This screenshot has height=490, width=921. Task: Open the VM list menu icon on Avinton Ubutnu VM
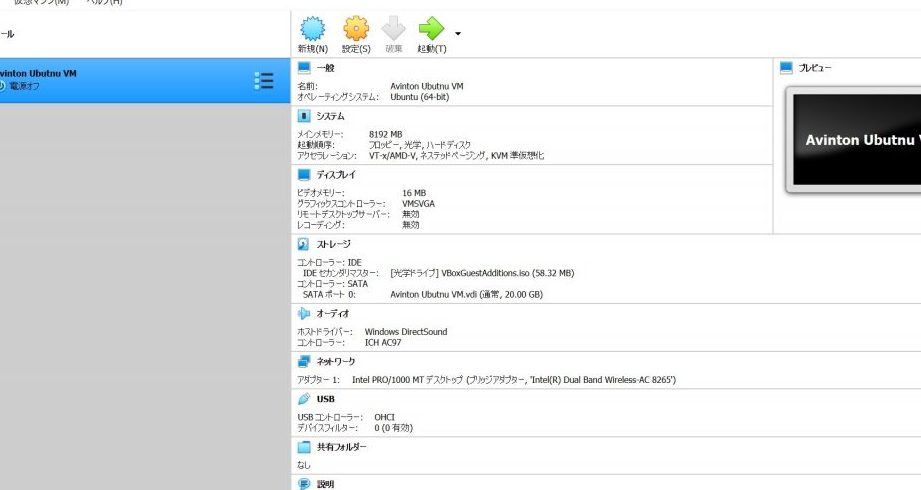264,80
